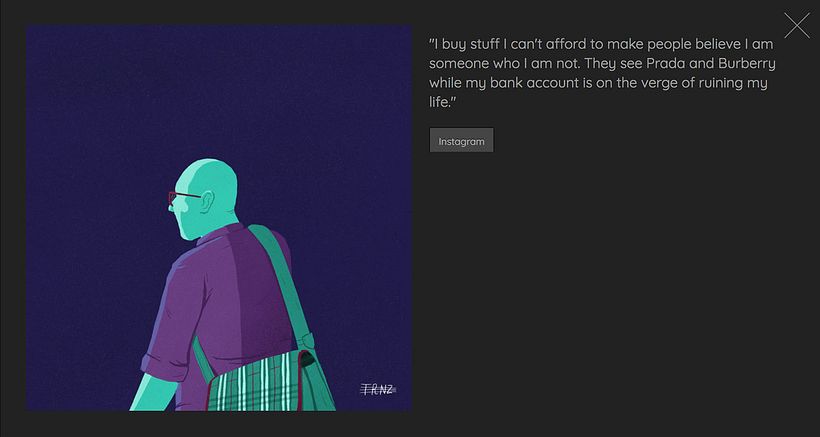Click the final word life in quote
Viewport: 820px width, 437px height.
(440, 102)
